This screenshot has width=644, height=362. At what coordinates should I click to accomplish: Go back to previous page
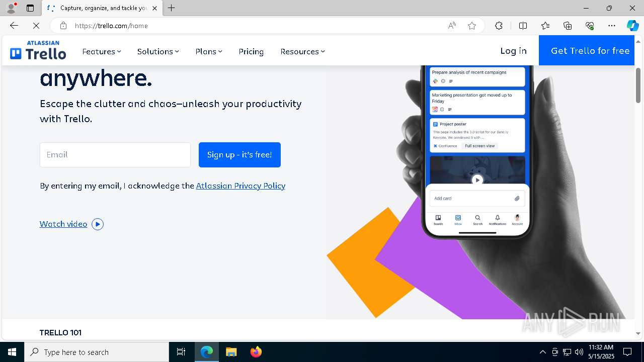[x=14, y=26]
